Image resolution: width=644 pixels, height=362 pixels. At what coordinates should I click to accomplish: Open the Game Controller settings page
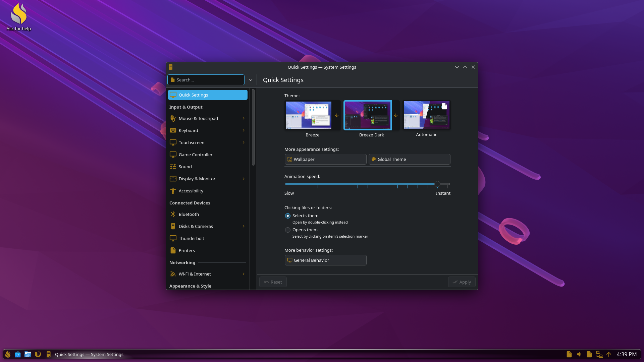[208, 155]
